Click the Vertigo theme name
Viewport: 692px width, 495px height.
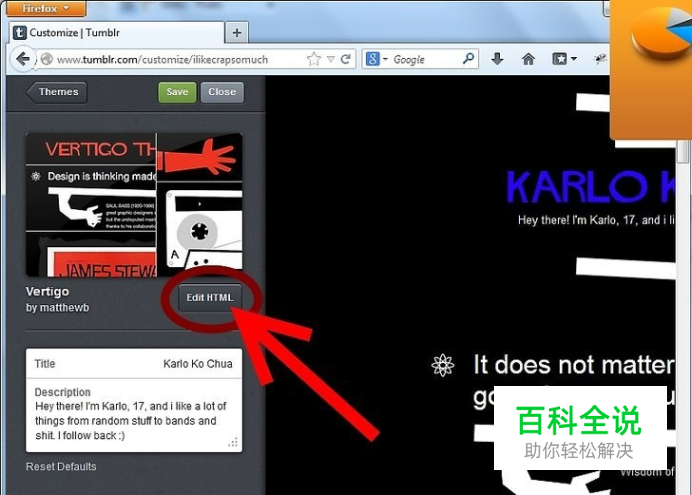[x=47, y=292]
